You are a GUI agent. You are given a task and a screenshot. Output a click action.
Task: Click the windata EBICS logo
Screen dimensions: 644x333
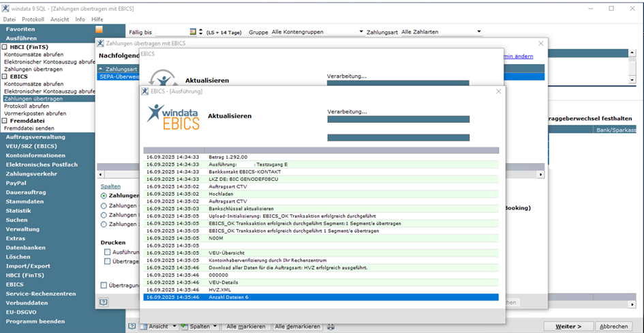[x=174, y=117]
